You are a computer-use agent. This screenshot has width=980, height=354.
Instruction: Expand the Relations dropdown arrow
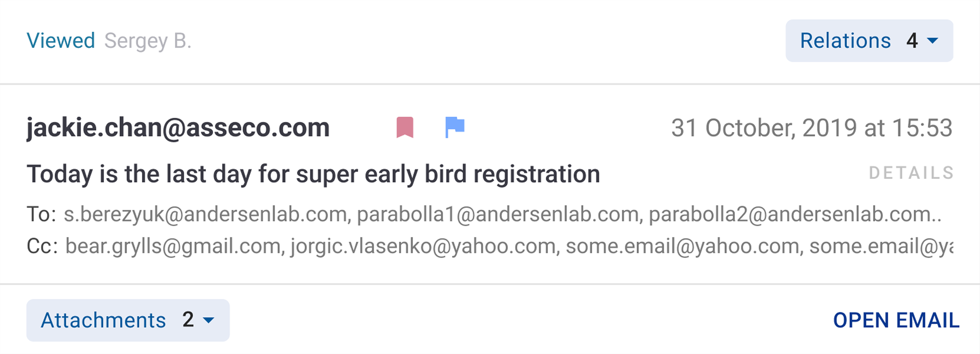point(933,41)
